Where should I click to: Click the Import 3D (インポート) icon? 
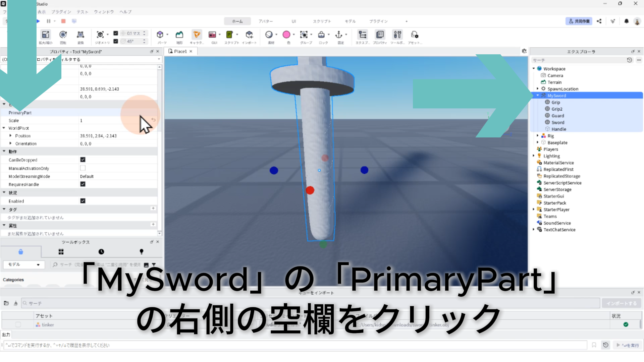coord(249,35)
